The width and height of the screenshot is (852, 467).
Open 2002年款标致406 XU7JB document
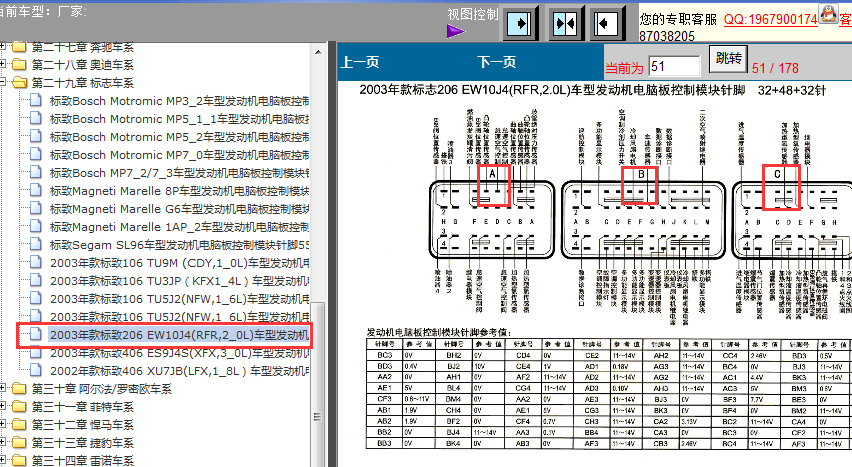pyautogui.click(x=179, y=371)
